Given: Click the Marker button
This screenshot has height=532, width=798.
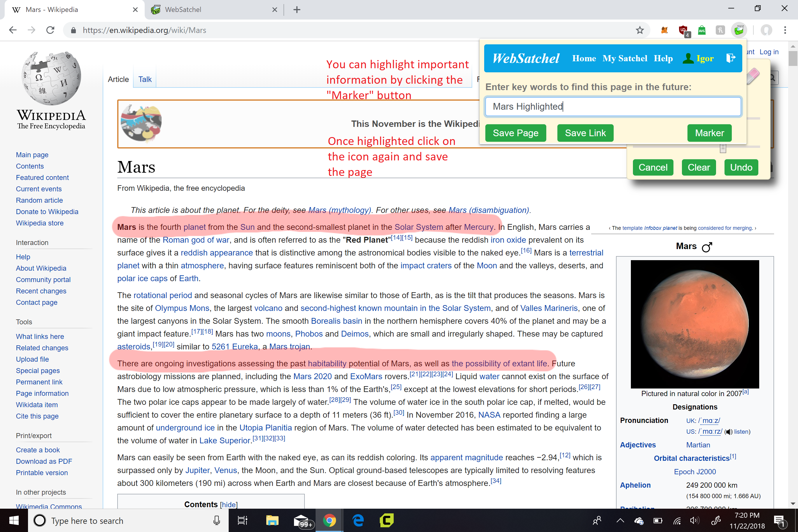Looking at the screenshot, I should pyautogui.click(x=709, y=133).
